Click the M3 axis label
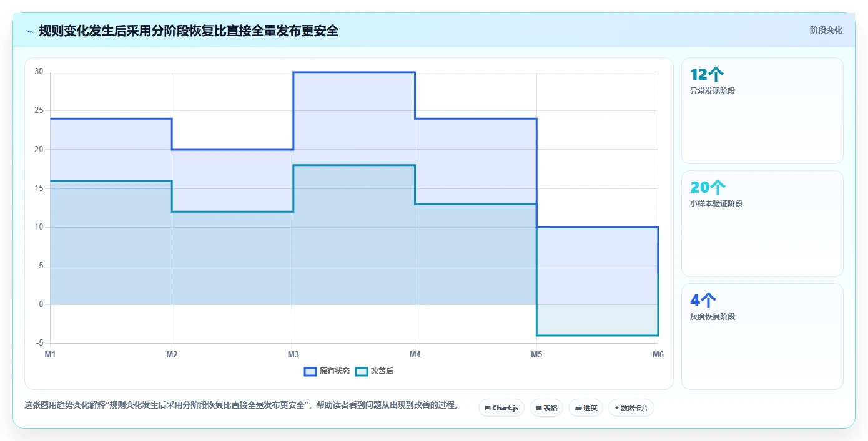 [293, 354]
